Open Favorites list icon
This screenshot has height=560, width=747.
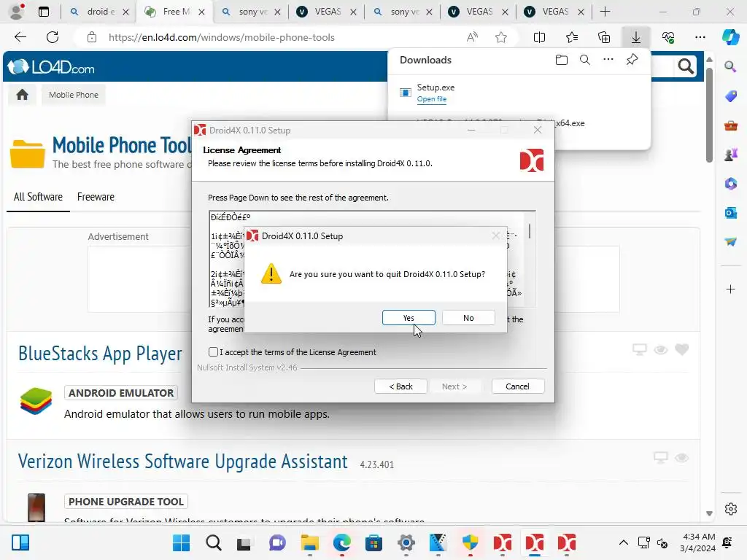(x=572, y=37)
